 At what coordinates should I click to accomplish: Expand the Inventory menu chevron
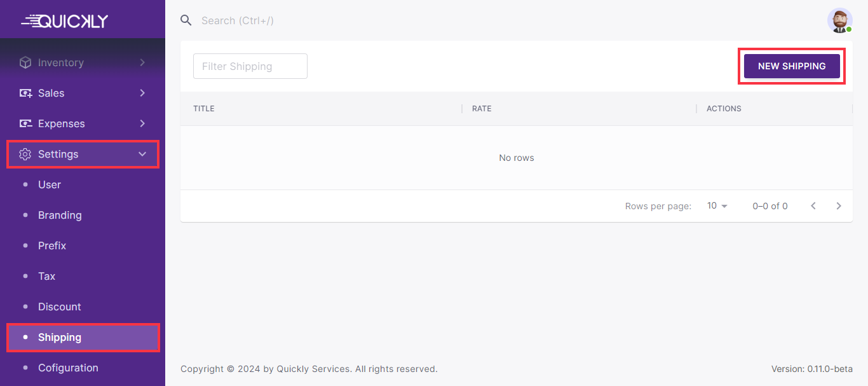tap(142, 62)
